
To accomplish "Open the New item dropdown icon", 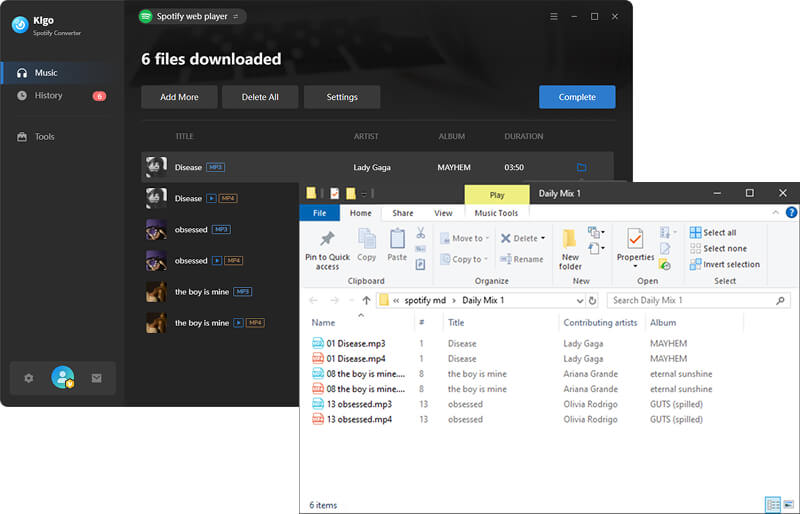I will pyautogui.click(x=596, y=232).
